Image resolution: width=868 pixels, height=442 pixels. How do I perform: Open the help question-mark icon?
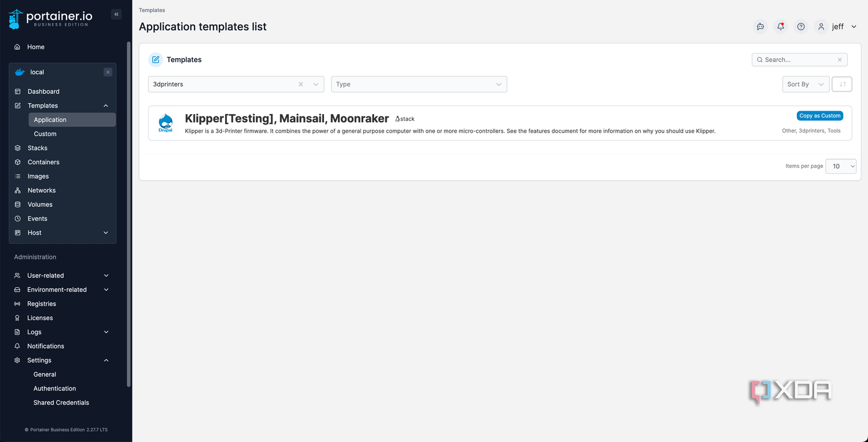[x=801, y=27]
